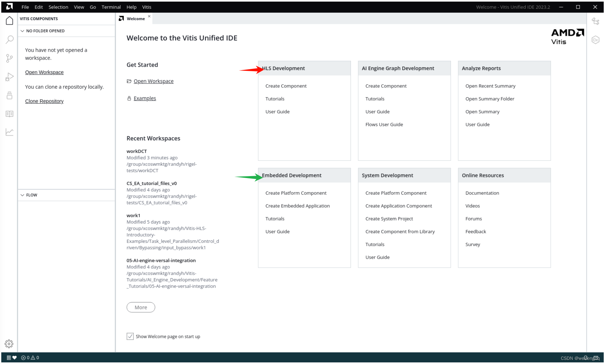
Task: Open the Analysis chart icon in activity bar
Action: coord(10,132)
